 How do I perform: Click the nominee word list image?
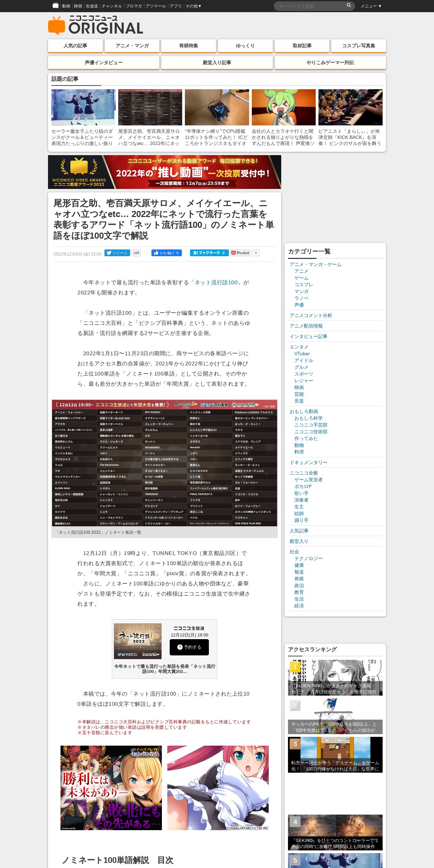click(x=165, y=463)
